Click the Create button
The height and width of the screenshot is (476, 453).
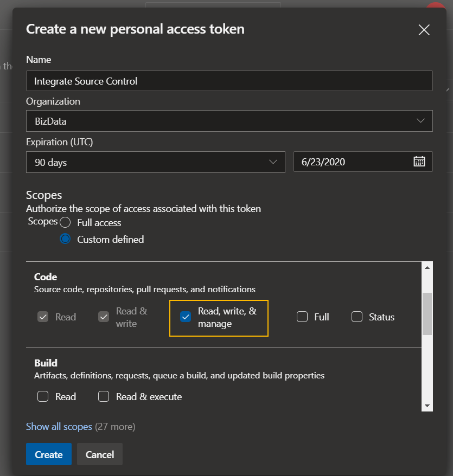coord(49,454)
